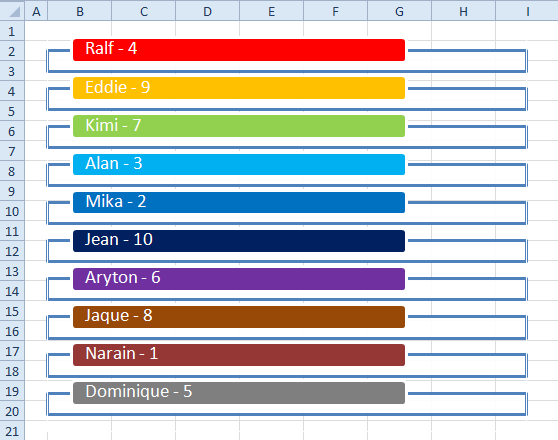558x440 pixels.
Task: Click column G header
Action: (399, 11)
